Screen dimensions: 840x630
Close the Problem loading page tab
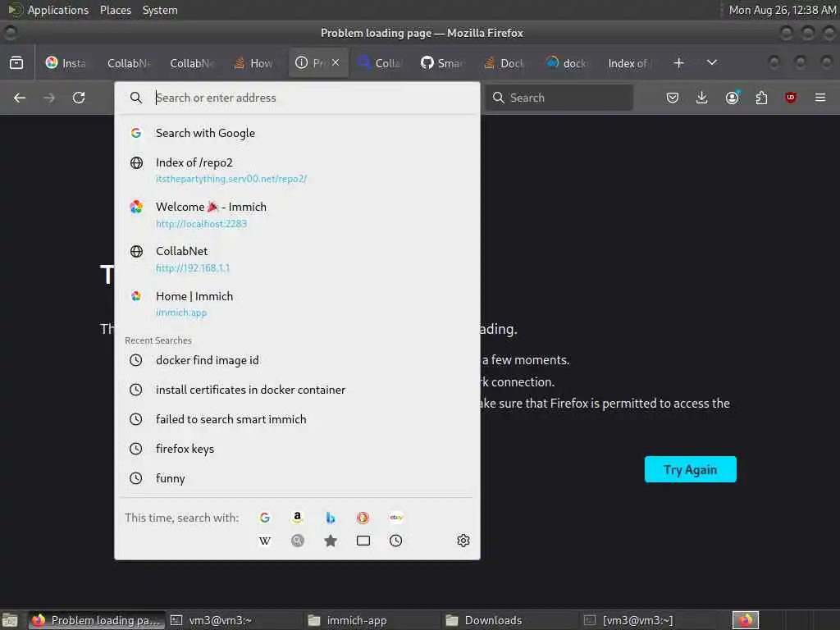(336, 62)
